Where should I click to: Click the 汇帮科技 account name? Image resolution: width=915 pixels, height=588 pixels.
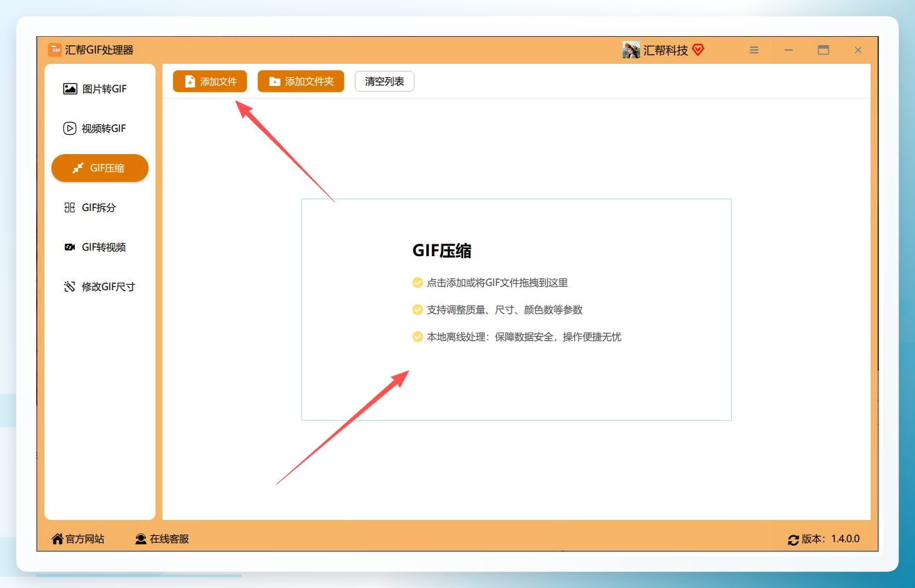[x=666, y=50]
